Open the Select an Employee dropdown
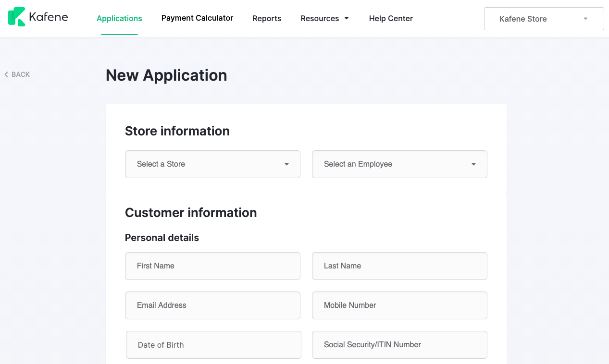Image resolution: width=609 pixels, height=364 pixels. point(399,164)
